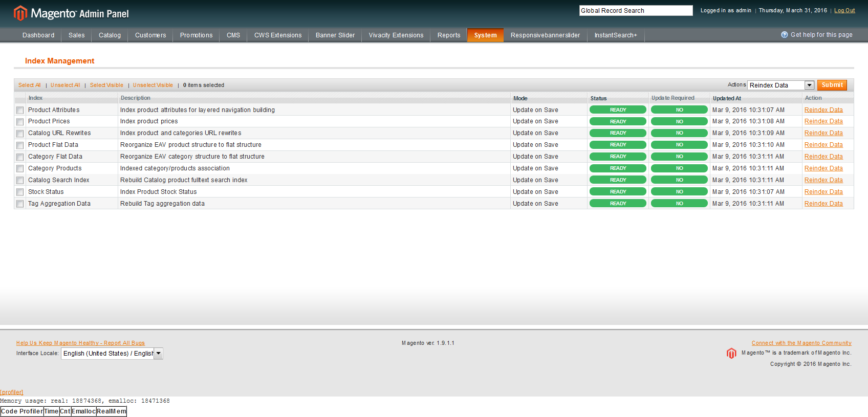Focus the Global Record Search field
Viewport: 868px width, 417px height.
(636, 10)
